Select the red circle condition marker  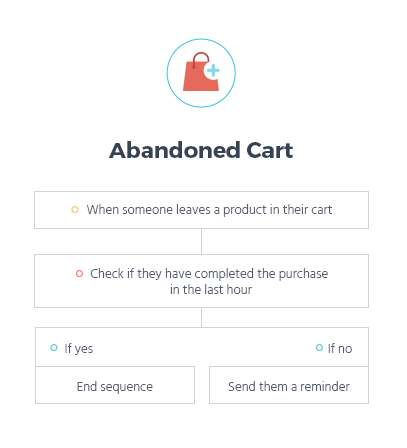(79, 274)
